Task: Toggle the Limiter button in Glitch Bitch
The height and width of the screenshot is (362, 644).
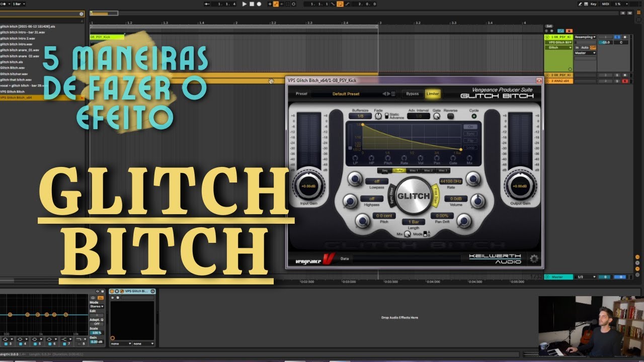Action: 432,94
